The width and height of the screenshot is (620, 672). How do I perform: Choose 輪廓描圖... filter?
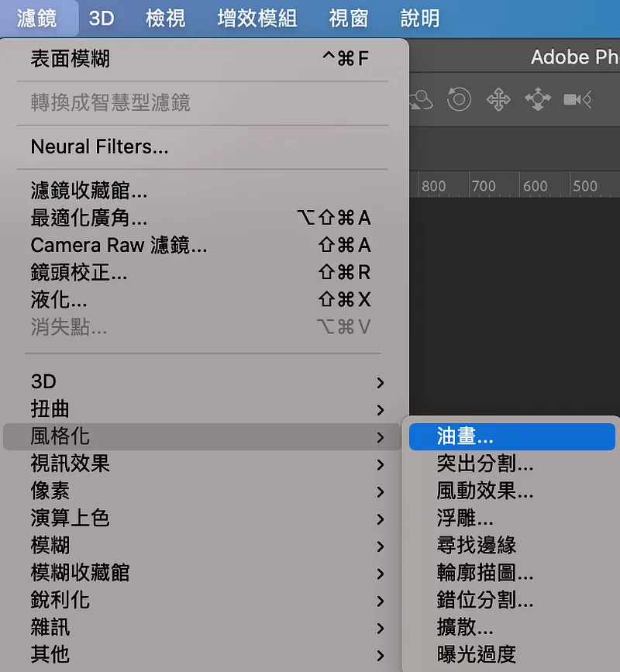click(512, 573)
